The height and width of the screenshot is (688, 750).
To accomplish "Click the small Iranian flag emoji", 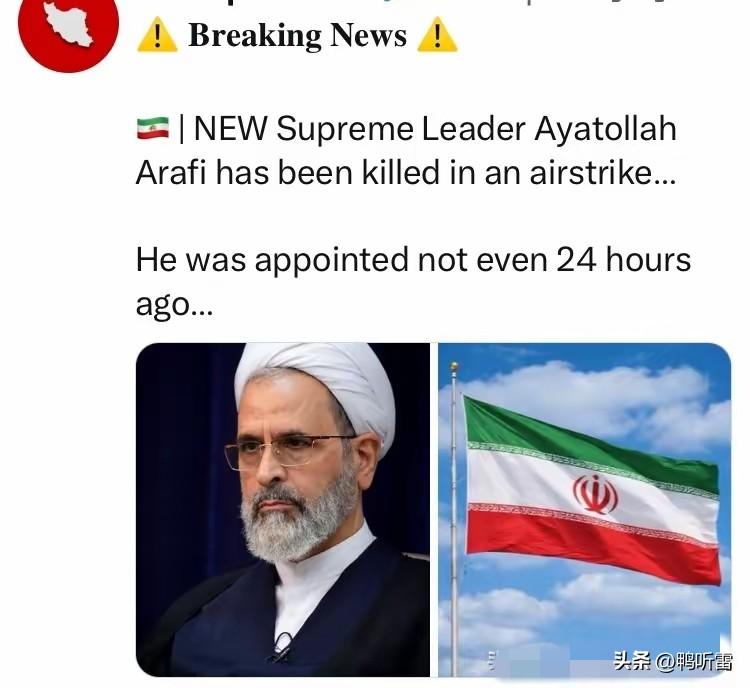I will pyautogui.click(x=153, y=128).
